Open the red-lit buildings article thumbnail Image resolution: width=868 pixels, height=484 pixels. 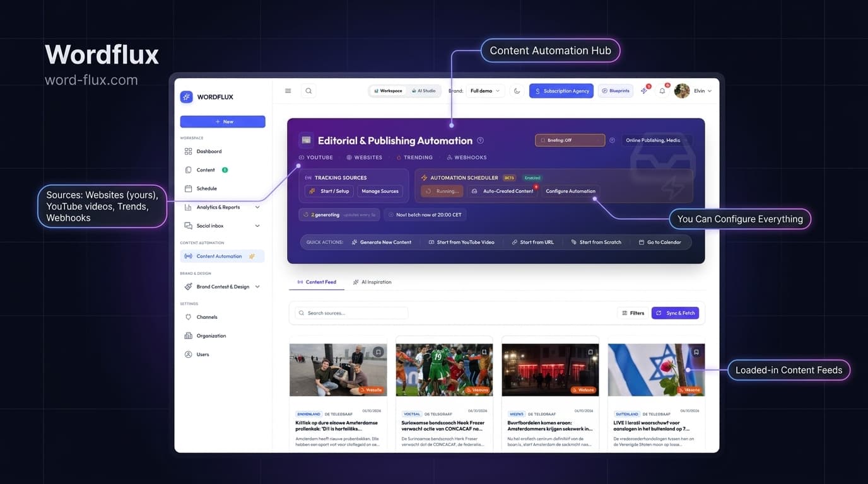click(x=550, y=370)
